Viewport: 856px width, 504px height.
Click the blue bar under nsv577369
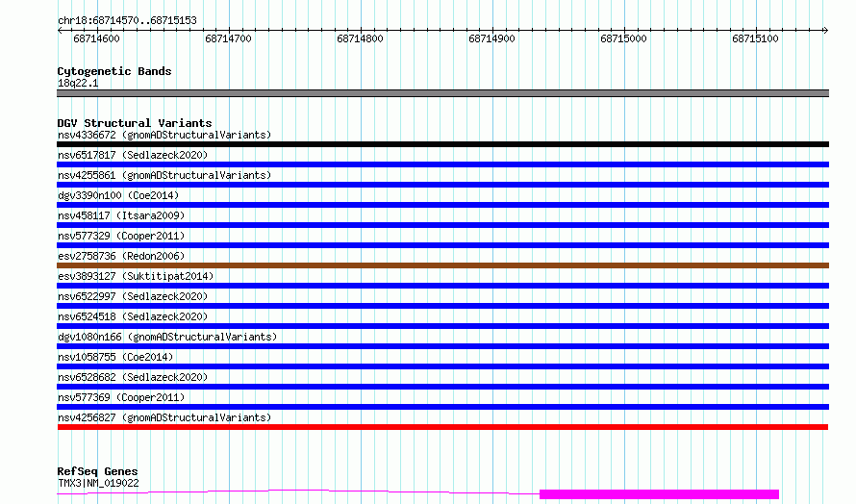tap(442, 407)
